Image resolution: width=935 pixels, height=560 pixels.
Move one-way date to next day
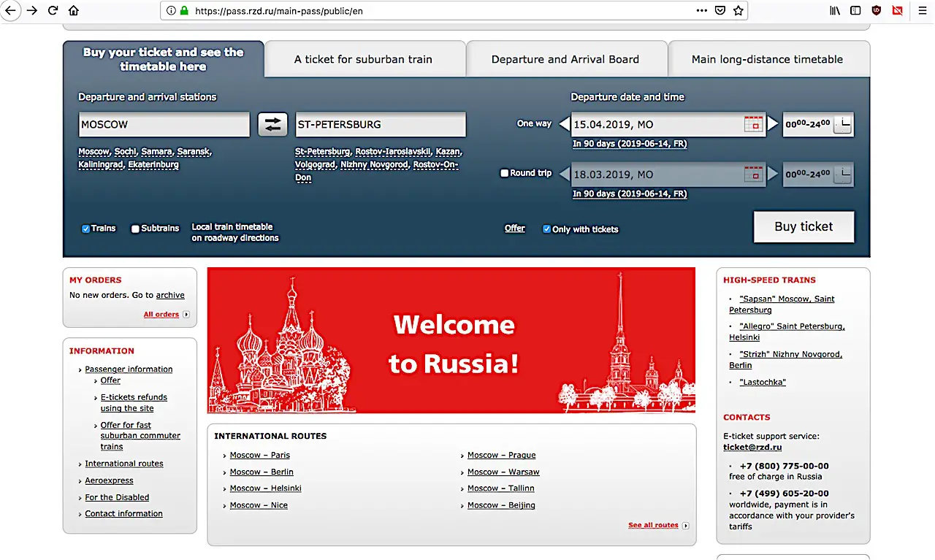773,124
